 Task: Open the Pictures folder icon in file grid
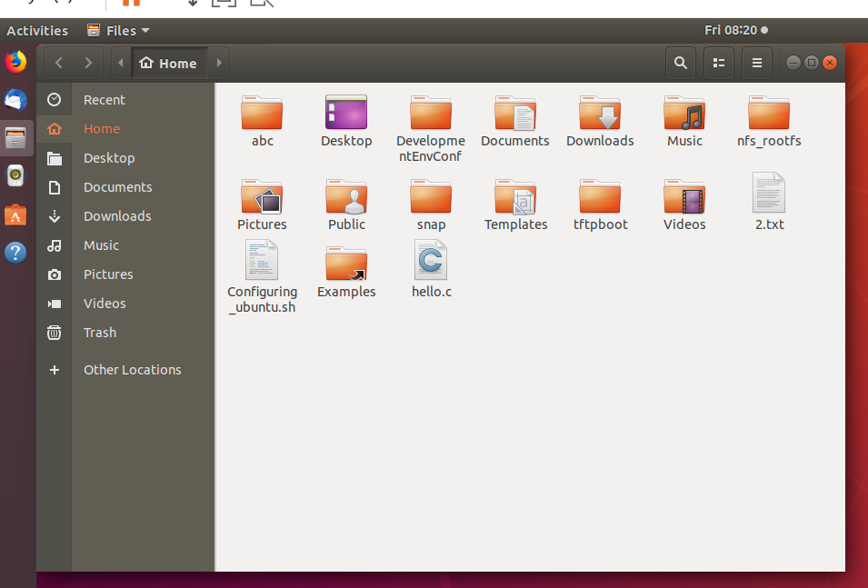pos(262,196)
